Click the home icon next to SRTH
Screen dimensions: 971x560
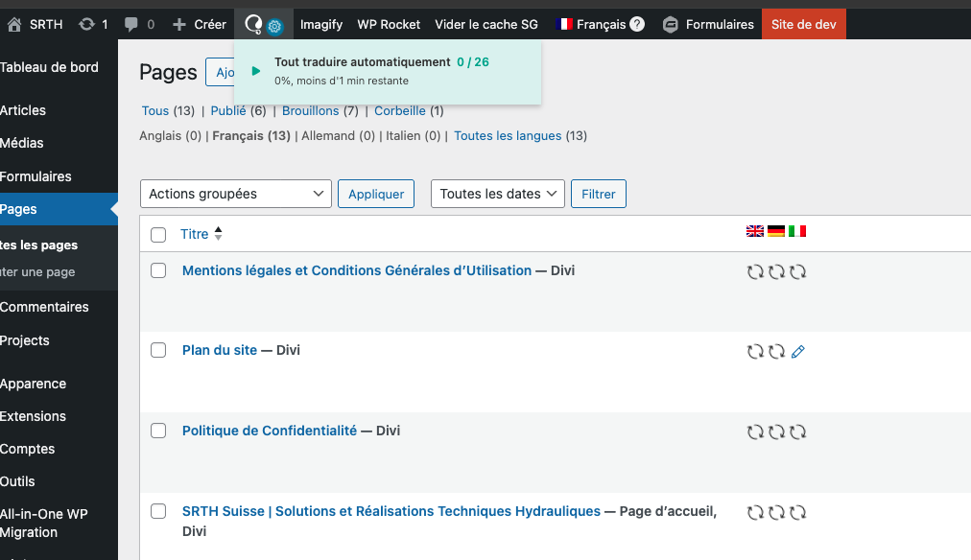pos(14,24)
